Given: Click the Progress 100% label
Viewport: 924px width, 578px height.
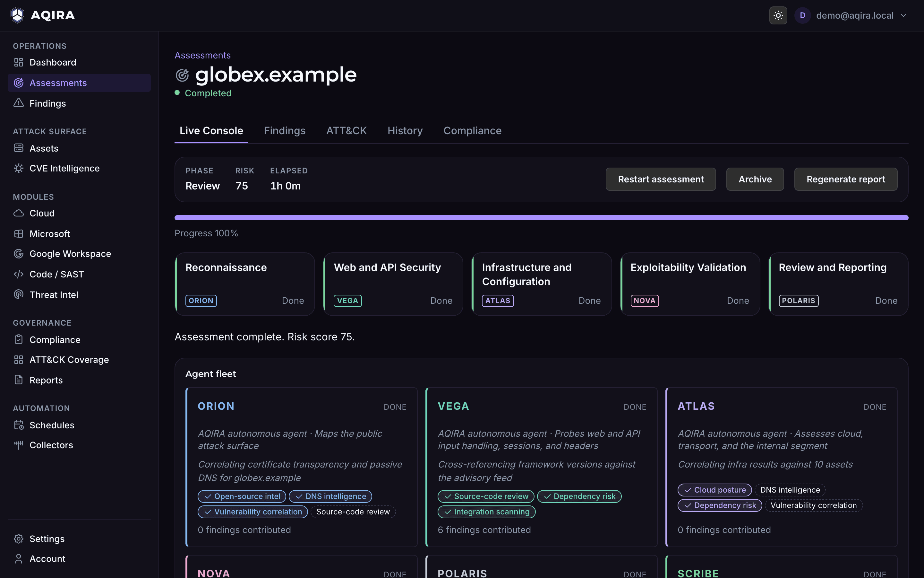Looking at the screenshot, I should coord(206,233).
